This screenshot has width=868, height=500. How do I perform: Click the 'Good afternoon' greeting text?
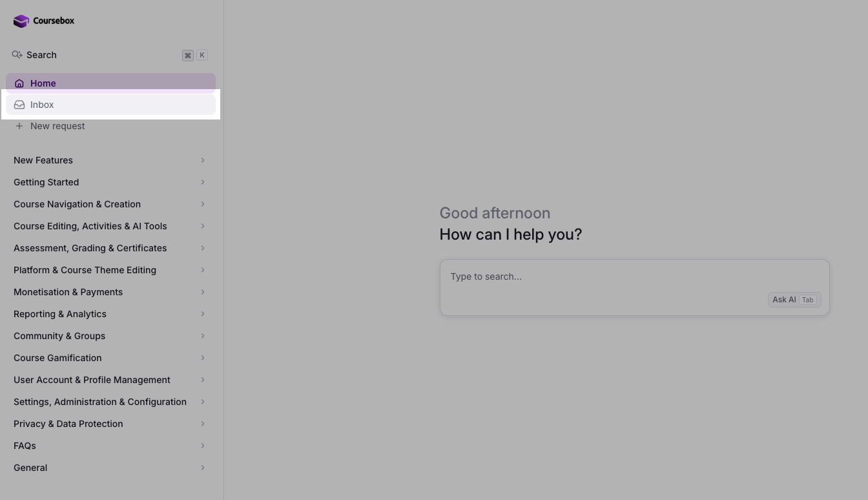point(495,213)
